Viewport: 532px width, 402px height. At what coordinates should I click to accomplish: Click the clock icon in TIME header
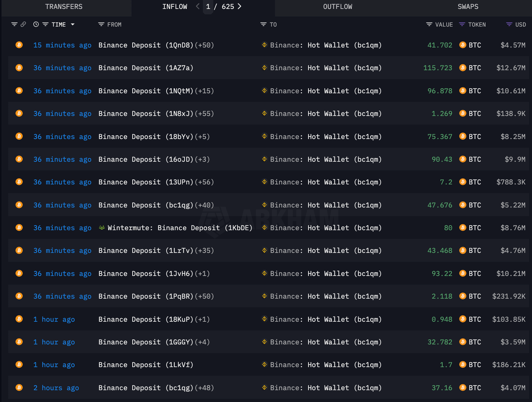(36, 25)
